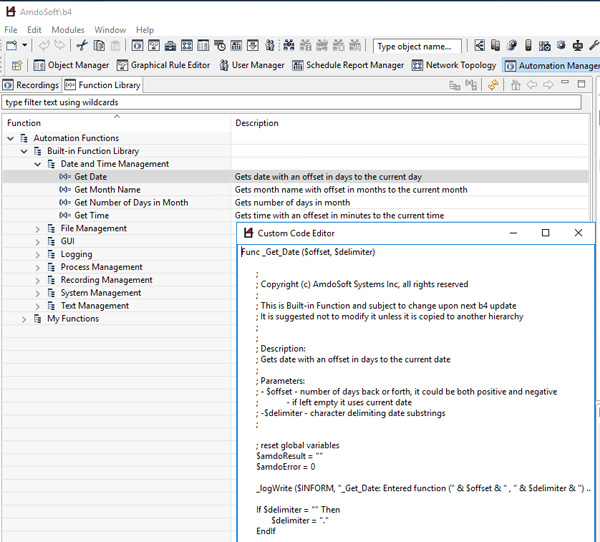
Task: Expand the My Functions node
Action: click(x=24, y=319)
